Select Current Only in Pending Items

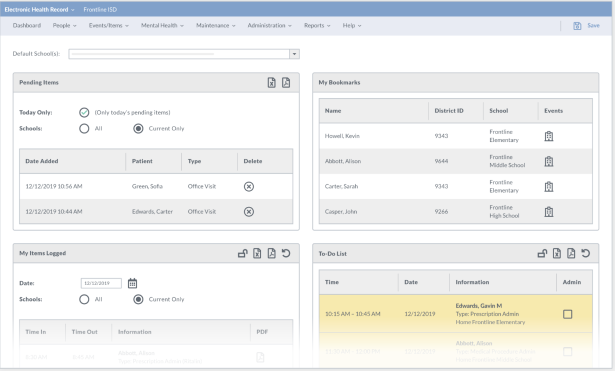pos(138,129)
